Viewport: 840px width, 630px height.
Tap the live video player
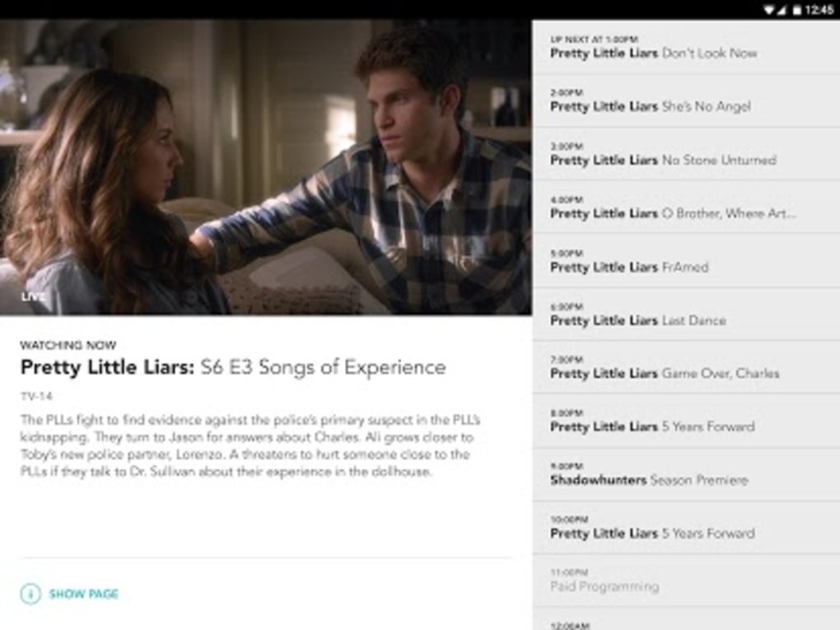(266, 167)
